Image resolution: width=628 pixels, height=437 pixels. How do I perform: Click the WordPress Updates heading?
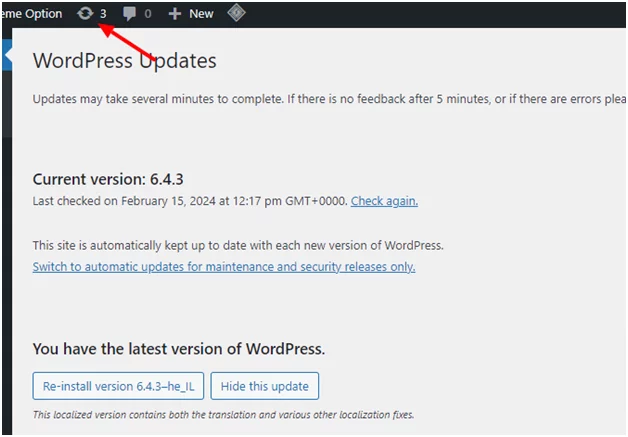point(125,61)
